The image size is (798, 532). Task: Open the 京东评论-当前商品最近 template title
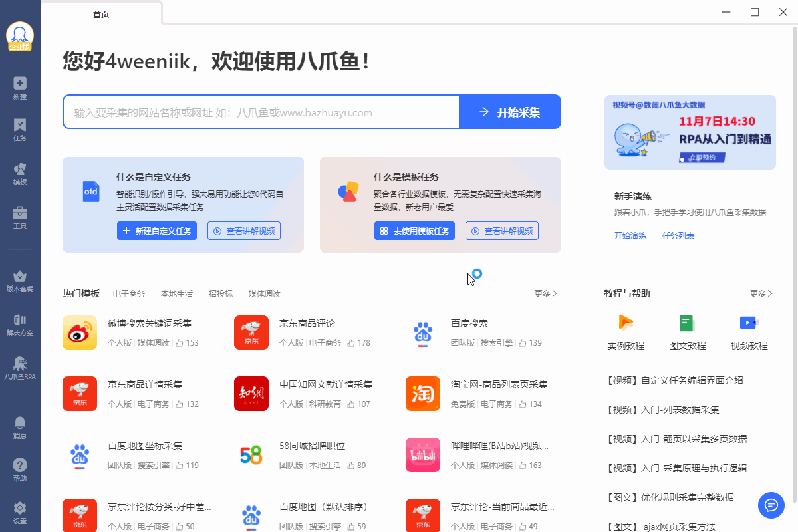pyautogui.click(x=503, y=507)
